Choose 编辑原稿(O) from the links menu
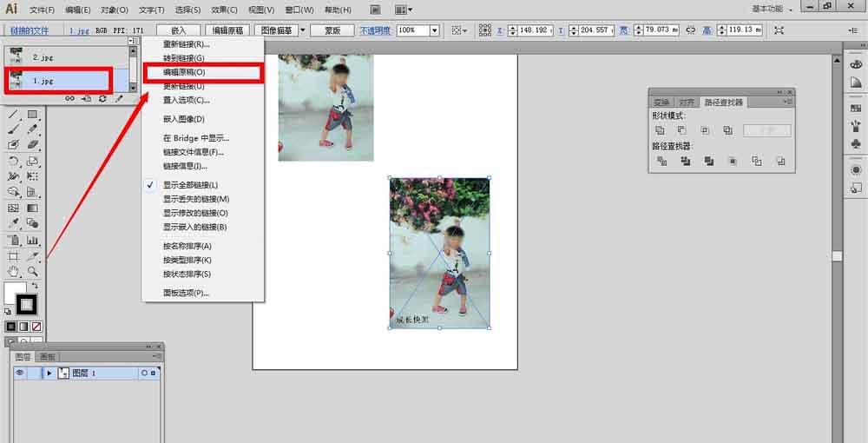The height and width of the screenshot is (443, 868). [202, 73]
